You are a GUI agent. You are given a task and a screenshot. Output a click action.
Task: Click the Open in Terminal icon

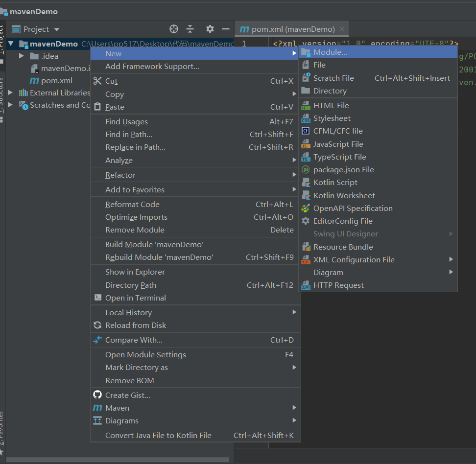pyautogui.click(x=98, y=298)
